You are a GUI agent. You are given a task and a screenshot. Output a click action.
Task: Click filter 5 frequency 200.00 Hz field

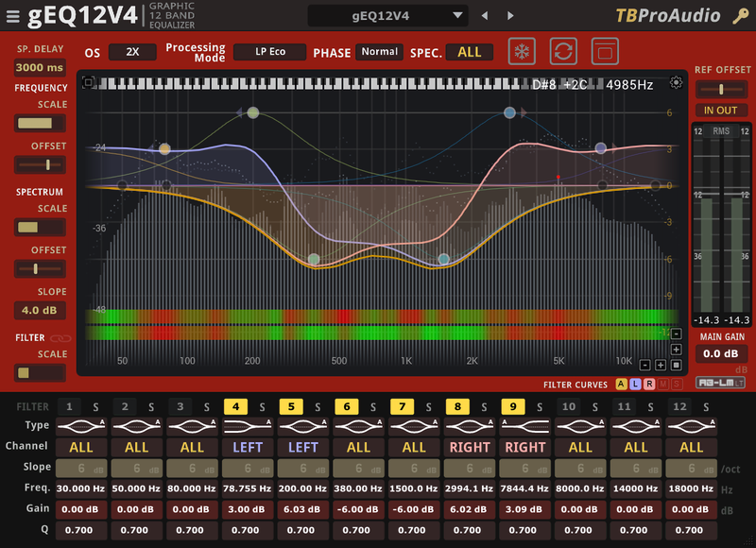click(x=302, y=488)
